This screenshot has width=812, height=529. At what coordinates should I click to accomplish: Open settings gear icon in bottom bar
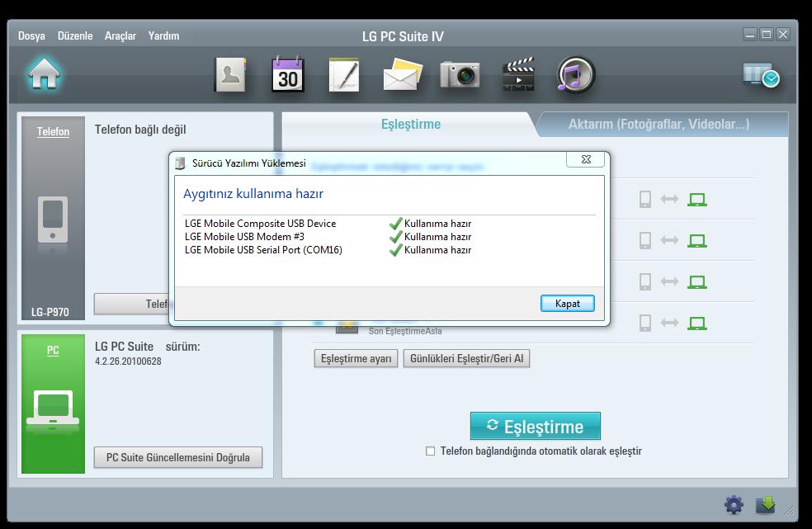[734, 504]
